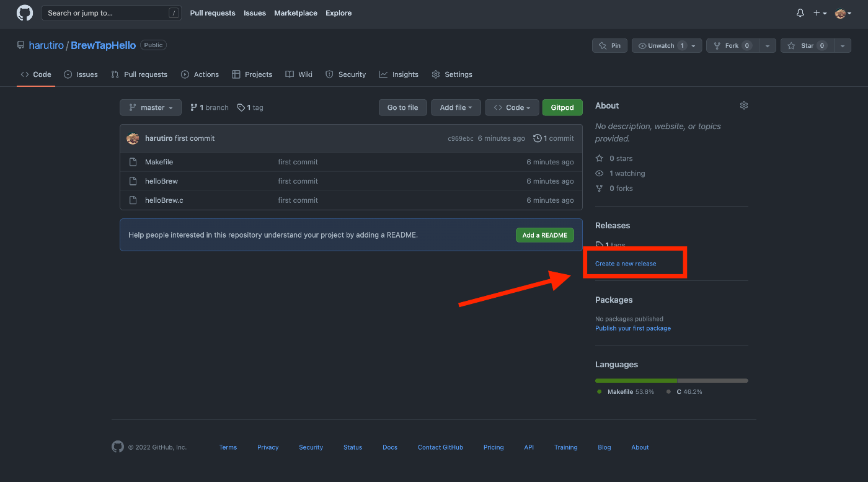The image size is (868, 482).
Task: Switch to the Actions tab
Action: 200,74
